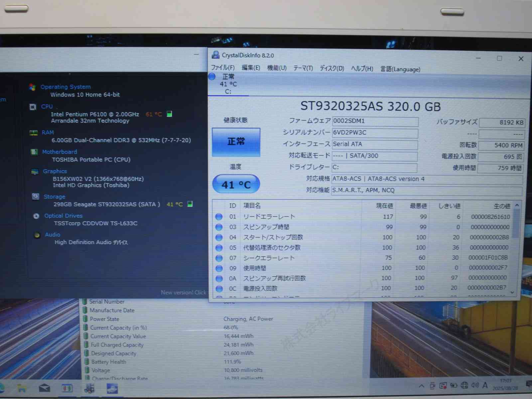This screenshot has height=399, width=532.
Task: Open the ファイル(F) menu
Action: click(223, 68)
